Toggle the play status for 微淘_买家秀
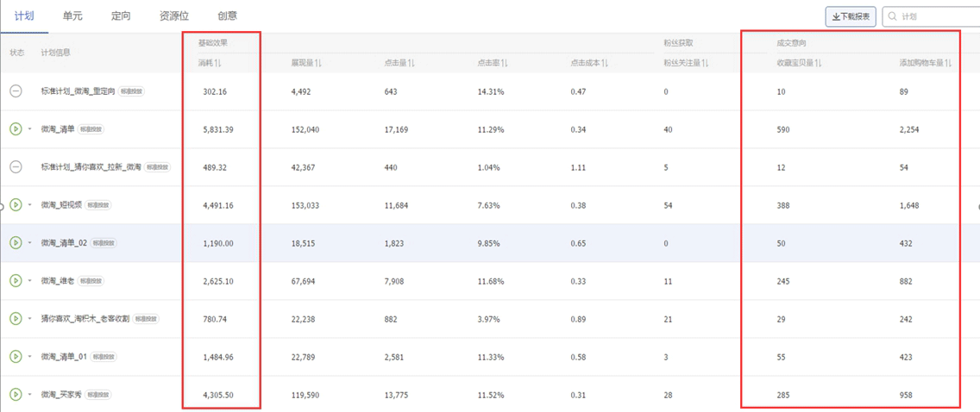 [x=16, y=395]
